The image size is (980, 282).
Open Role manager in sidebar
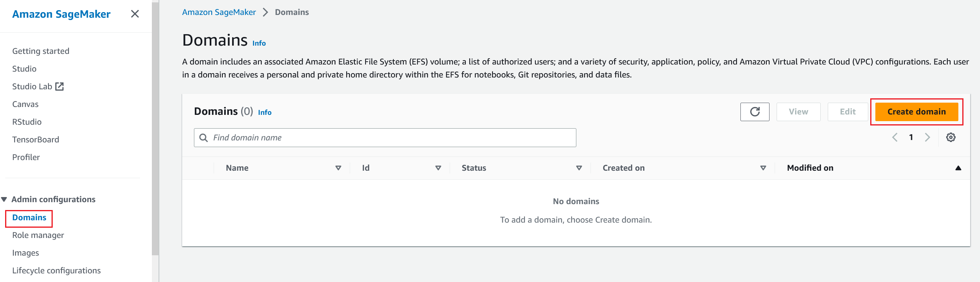tap(38, 235)
